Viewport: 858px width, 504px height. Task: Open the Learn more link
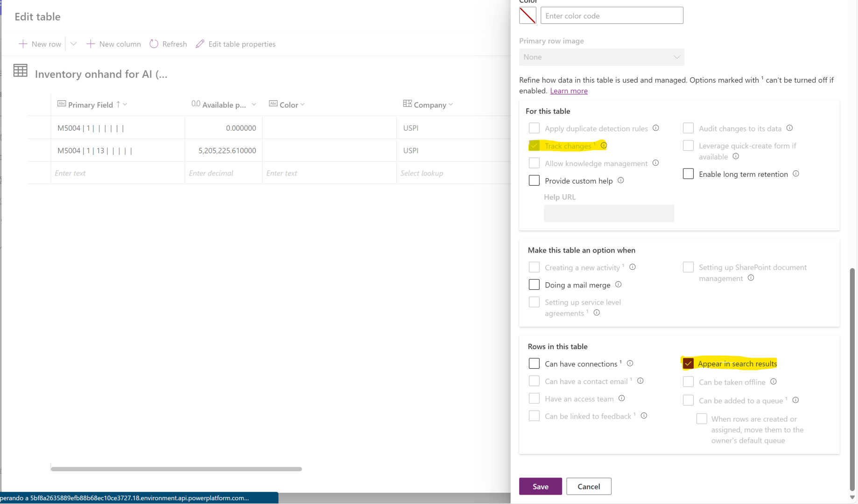pos(569,91)
